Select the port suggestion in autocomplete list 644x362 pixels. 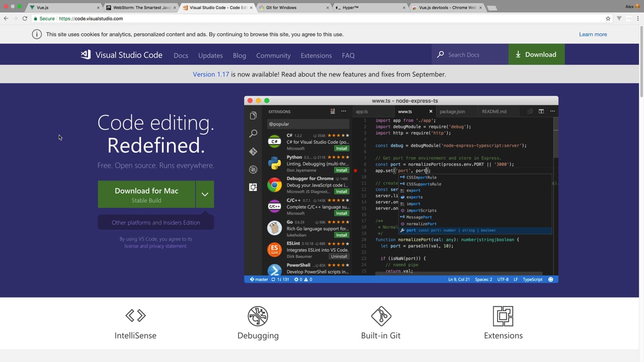point(475,230)
